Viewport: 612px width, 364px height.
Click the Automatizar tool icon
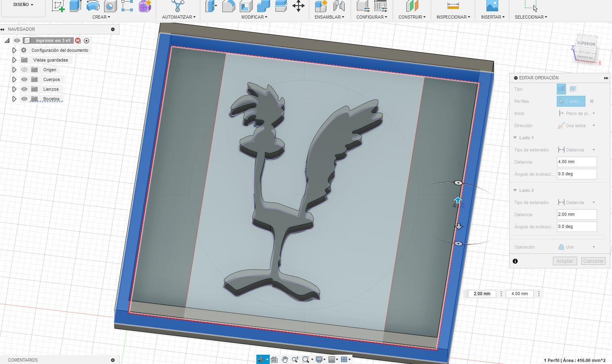(178, 6)
